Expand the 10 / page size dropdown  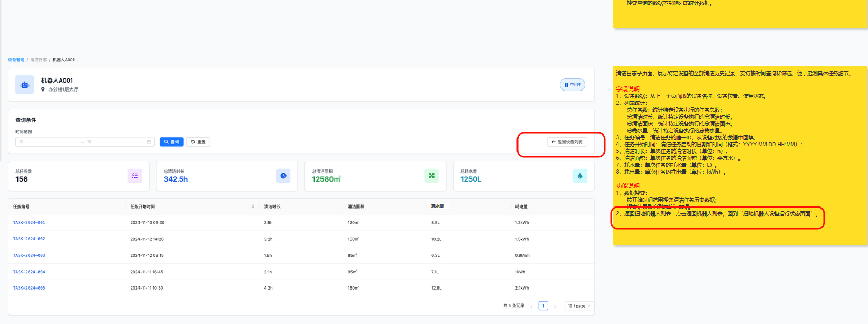point(579,306)
